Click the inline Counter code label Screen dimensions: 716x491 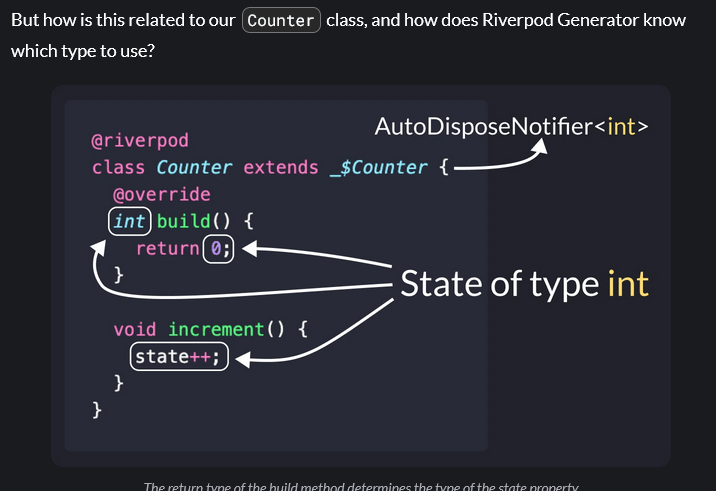pyautogui.click(x=281, y=20)
